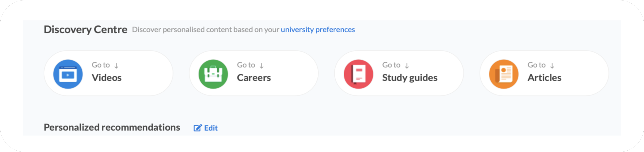
Task: Click "Go to" text above Videos
Action: [101, 65]
